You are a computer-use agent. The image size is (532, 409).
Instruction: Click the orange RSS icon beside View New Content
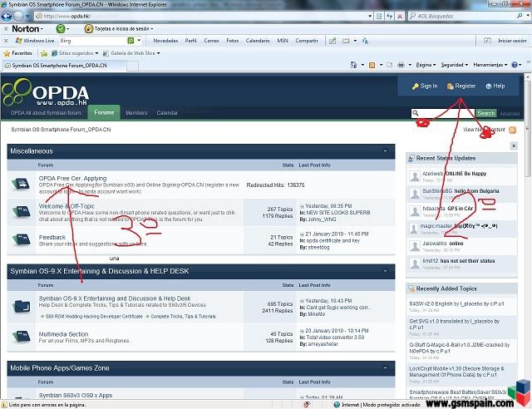pyautogui.click(x=512, y=130)
